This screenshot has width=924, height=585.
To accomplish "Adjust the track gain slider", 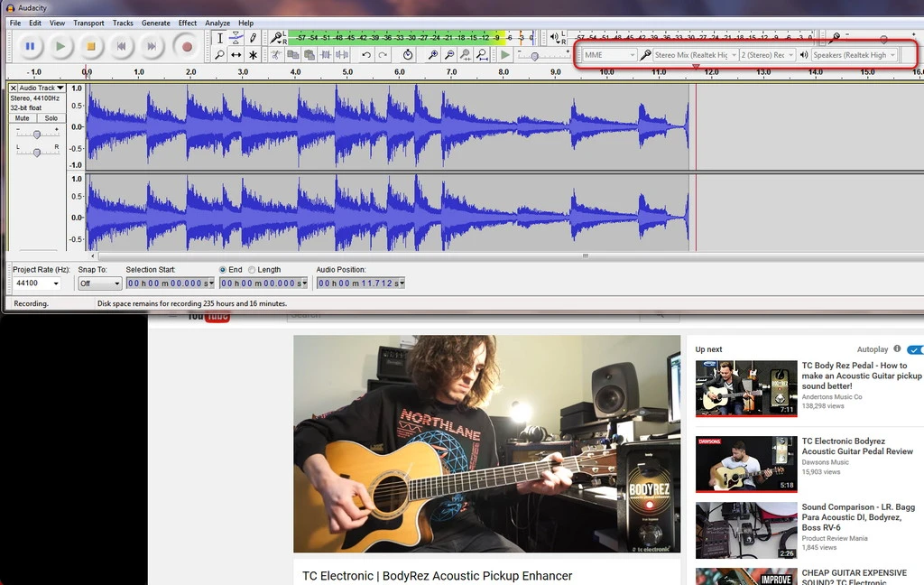I will point(37,135).
